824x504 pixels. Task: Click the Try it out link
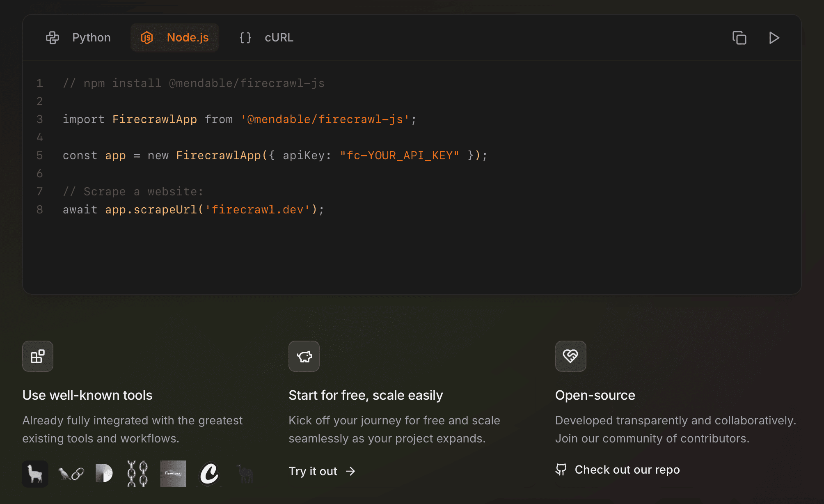click(321, 471)
